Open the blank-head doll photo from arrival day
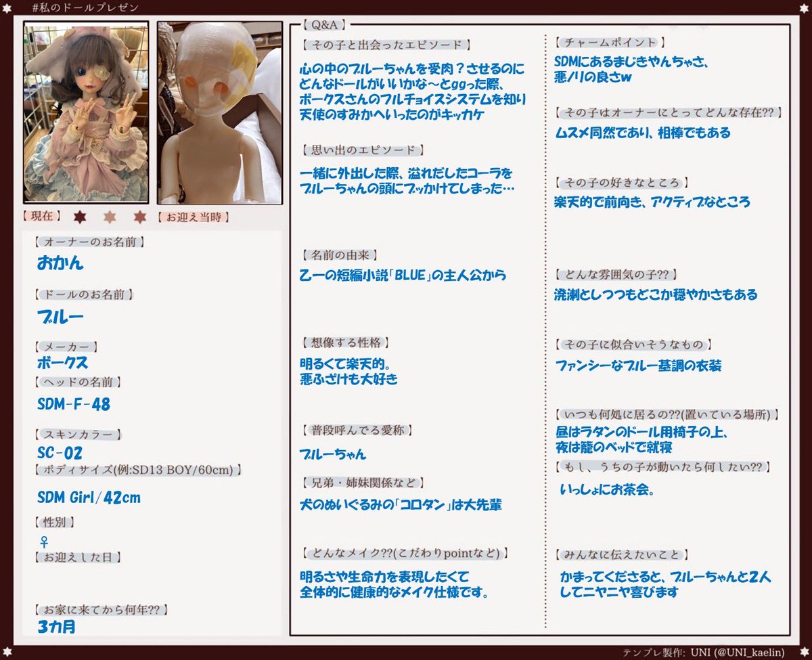The width and height of the screenshot is (812, 660). [219, 112]
